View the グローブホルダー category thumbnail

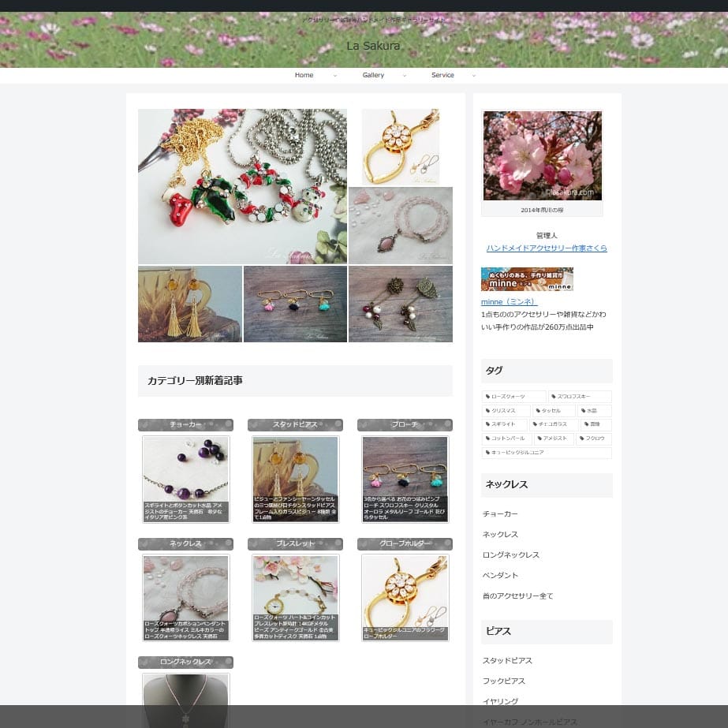(x=405, y=597)
